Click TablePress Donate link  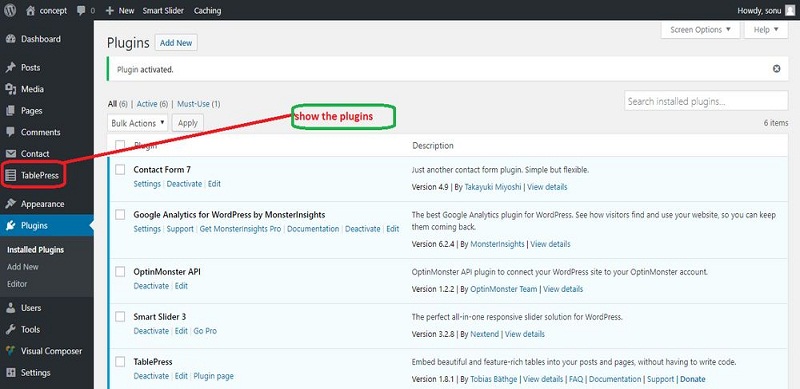[x=693, y=379]
